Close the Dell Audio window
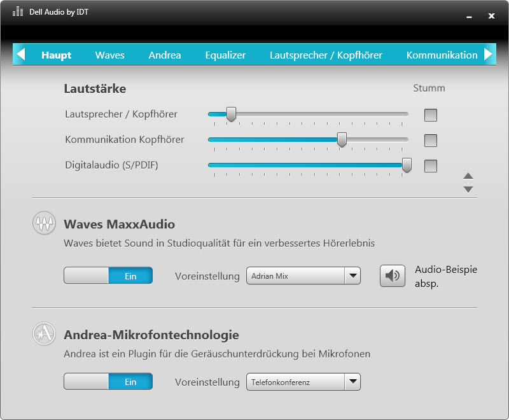 pos(491,16)
